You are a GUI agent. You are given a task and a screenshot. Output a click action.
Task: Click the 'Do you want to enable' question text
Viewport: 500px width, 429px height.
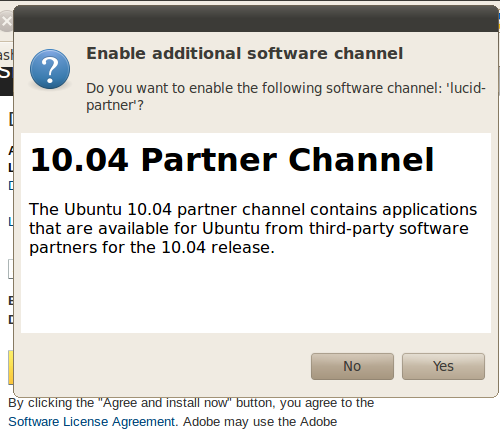click(286, 97)
